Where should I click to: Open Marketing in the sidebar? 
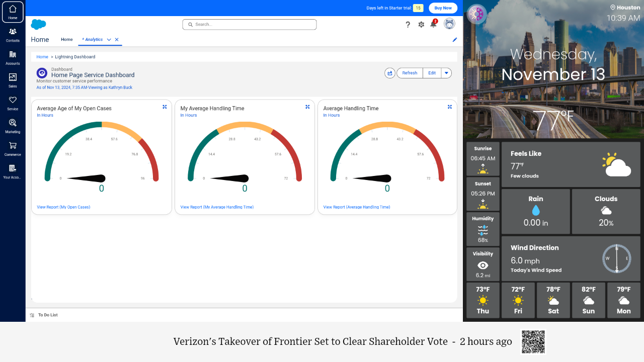(13, 126)
